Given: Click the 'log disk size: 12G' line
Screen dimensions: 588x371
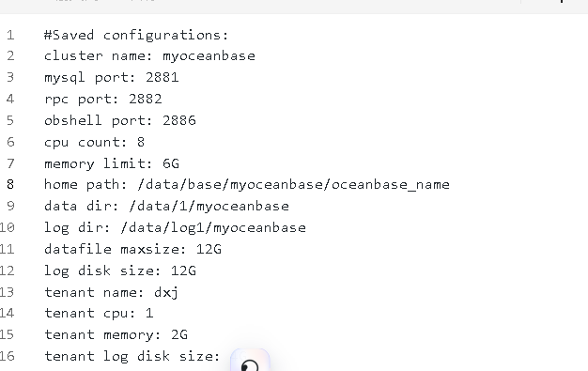Looking at the screenshot, I should [x=120, y=271].
